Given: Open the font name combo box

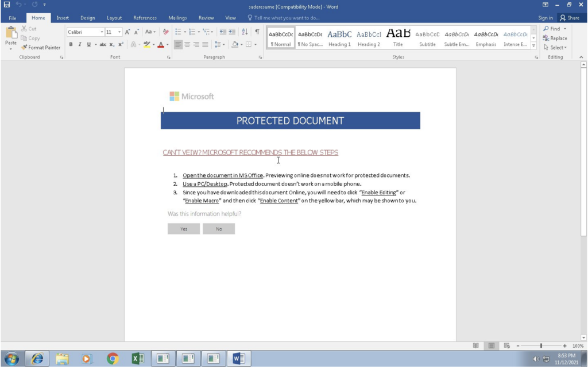Looking at the screenshot, I should [85, 32].
